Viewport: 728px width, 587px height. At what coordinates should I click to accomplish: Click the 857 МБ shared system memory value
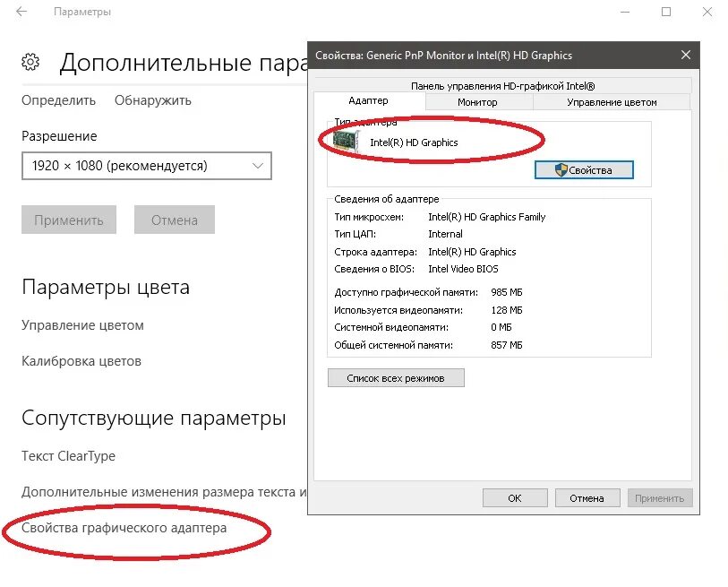click(507, 345)
